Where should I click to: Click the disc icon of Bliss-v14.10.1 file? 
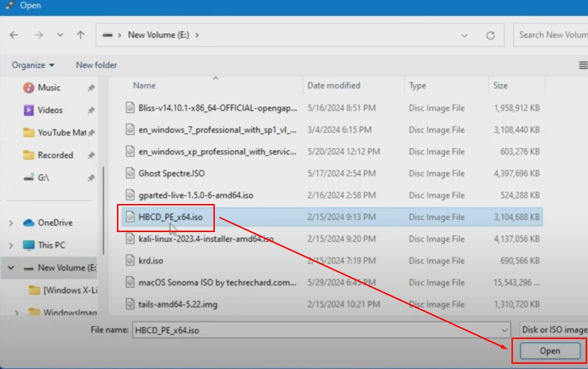[x=130, y=107]
